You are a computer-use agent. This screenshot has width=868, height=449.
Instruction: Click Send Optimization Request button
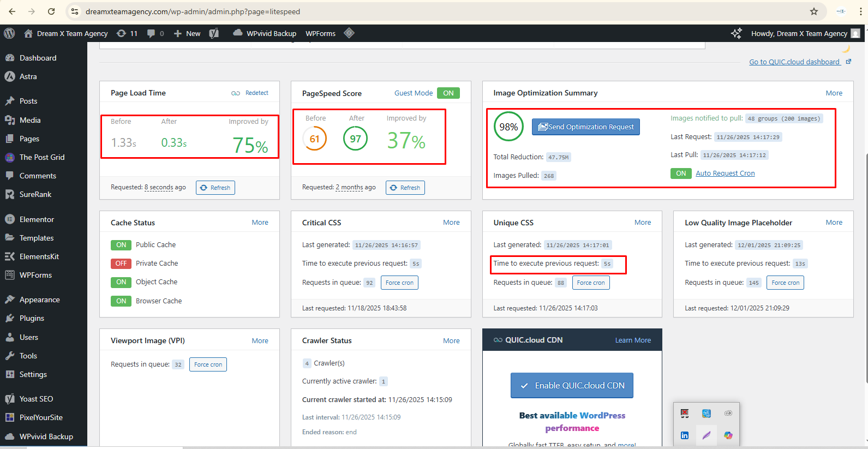[585, 127]
